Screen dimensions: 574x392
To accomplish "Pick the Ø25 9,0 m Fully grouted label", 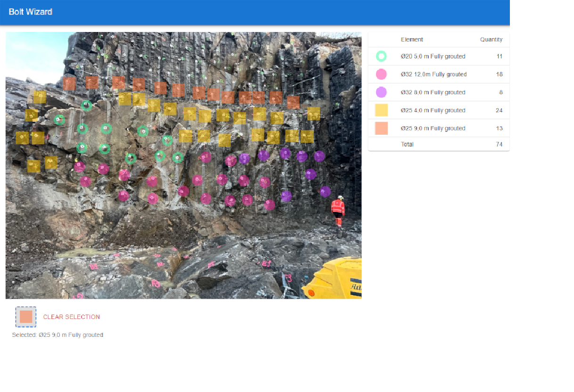I will pyautogui.click(x=433, y=128).
